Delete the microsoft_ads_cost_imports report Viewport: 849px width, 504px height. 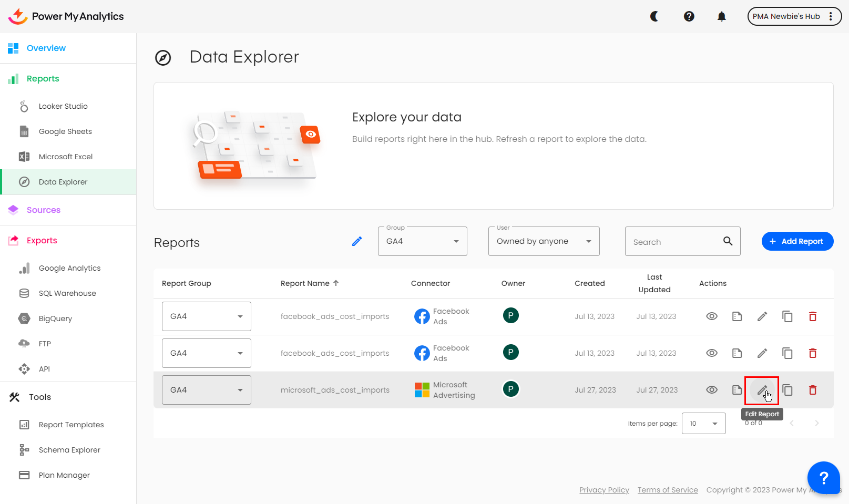click(812, 390)
